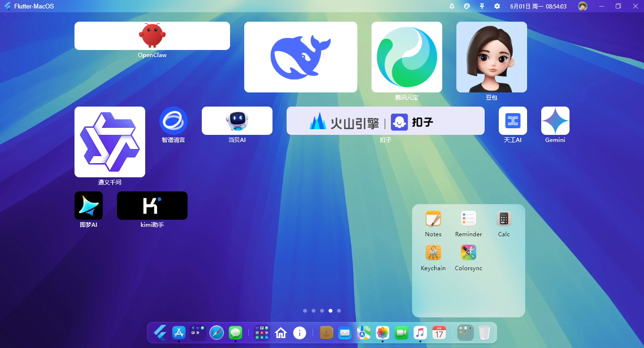Launch Colorsync from the utilities folder

pos(469,253)
